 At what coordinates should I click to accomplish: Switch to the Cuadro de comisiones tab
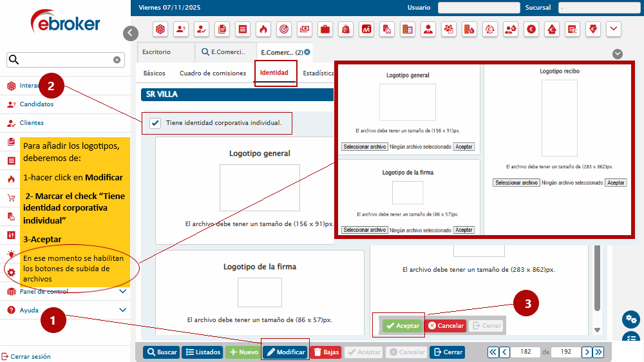213,73
